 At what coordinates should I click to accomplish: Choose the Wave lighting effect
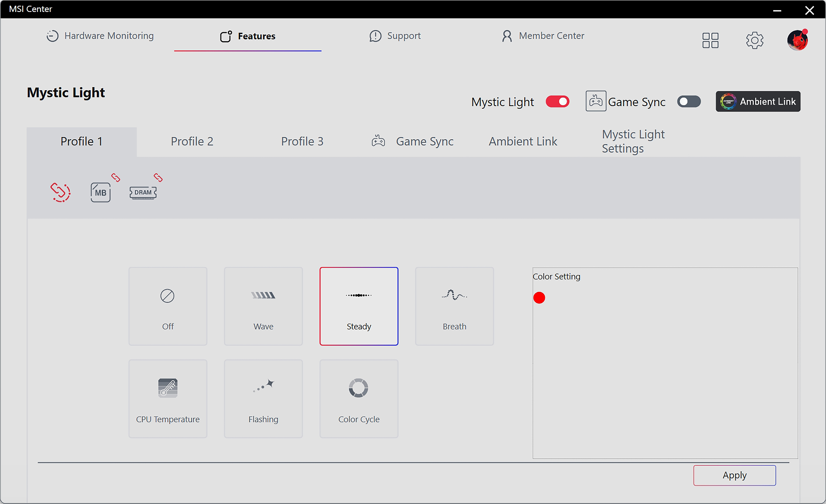(263, 306)
